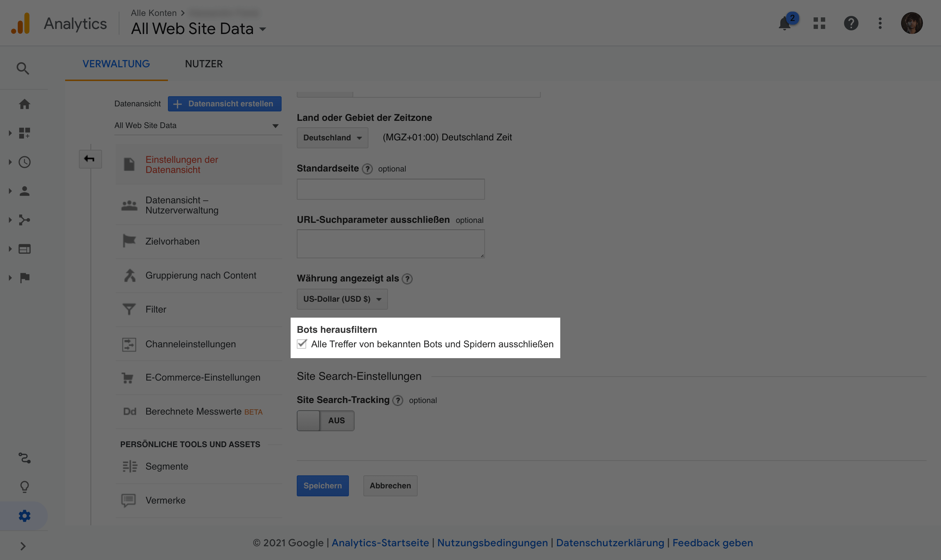
Task: Select Filter in the view menu
Action: coord(156,309)
